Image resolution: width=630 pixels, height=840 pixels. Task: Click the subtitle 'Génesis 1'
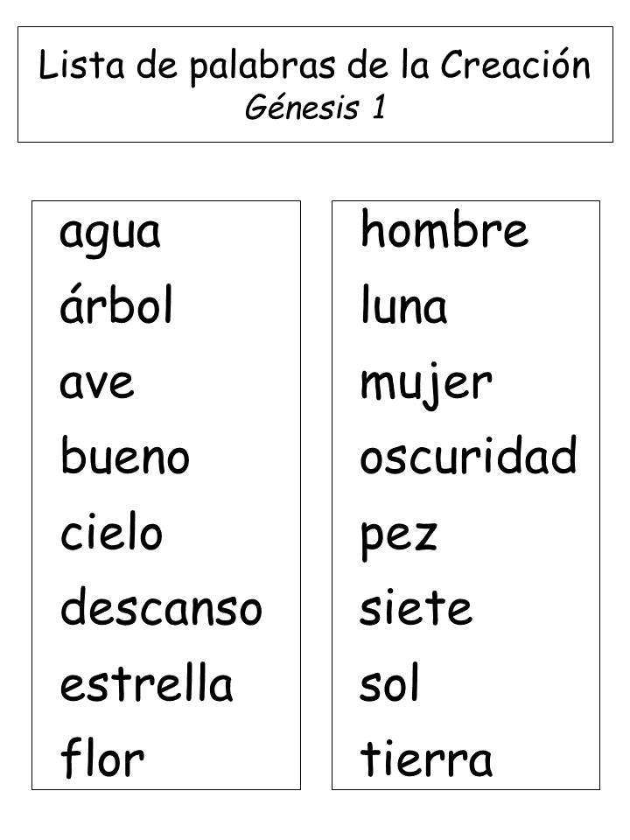pos(316,107)
